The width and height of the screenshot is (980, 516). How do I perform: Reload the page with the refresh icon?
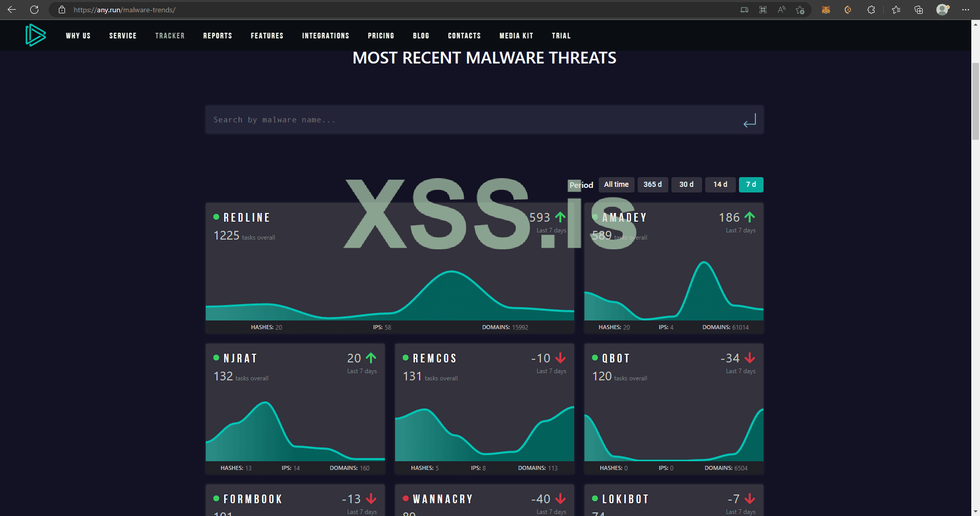[x=34, y=10]
